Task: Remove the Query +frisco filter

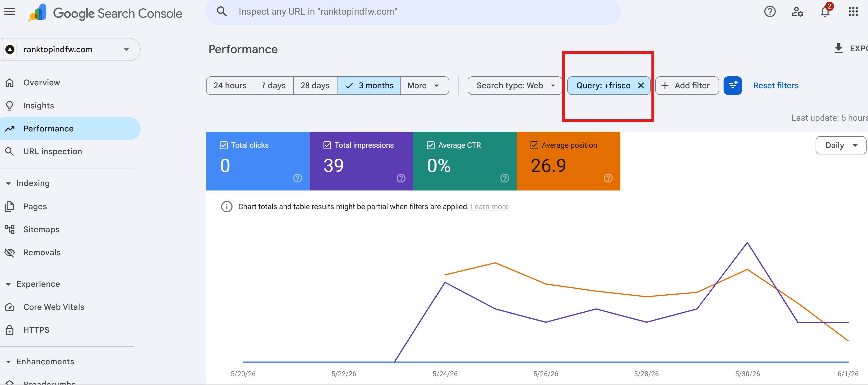Action: (x=641, y=86)
